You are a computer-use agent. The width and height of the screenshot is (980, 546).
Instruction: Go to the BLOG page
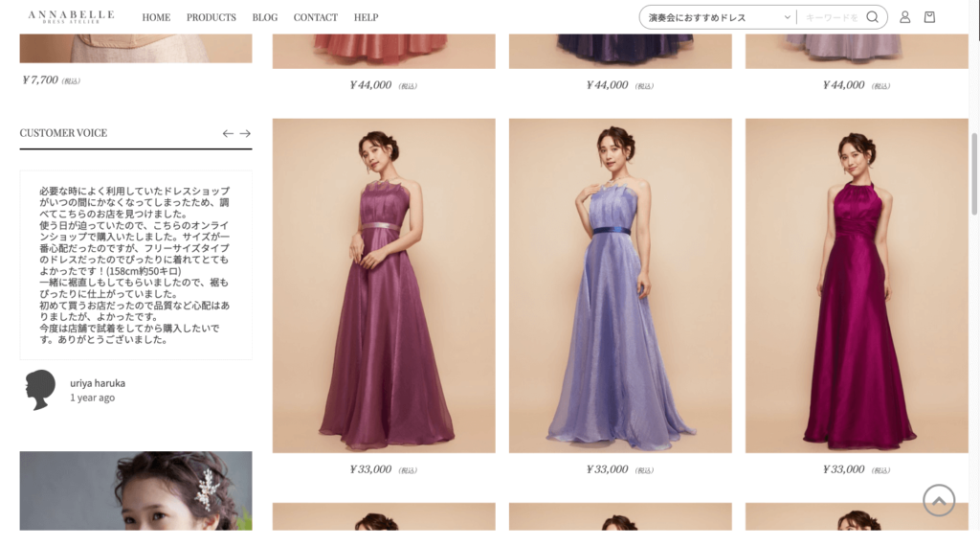pos(265,17)
